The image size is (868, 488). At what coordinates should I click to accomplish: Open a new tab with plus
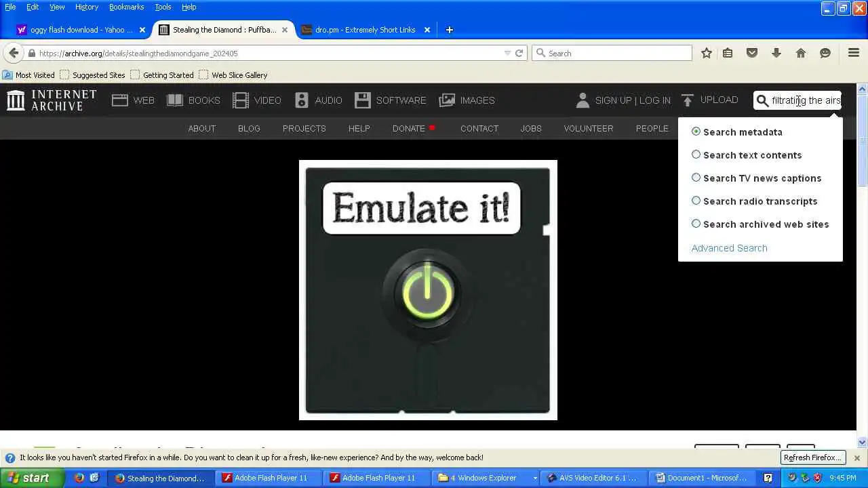point(449,30)
